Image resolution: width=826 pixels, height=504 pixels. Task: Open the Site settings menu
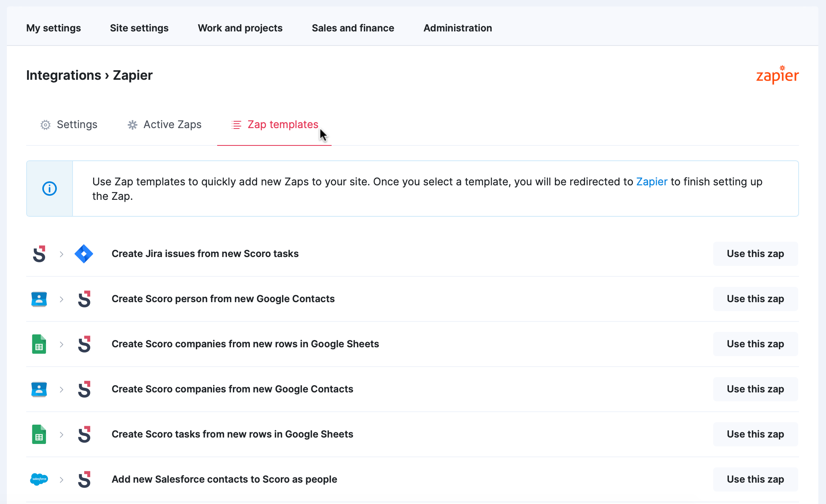pos(139,28)
